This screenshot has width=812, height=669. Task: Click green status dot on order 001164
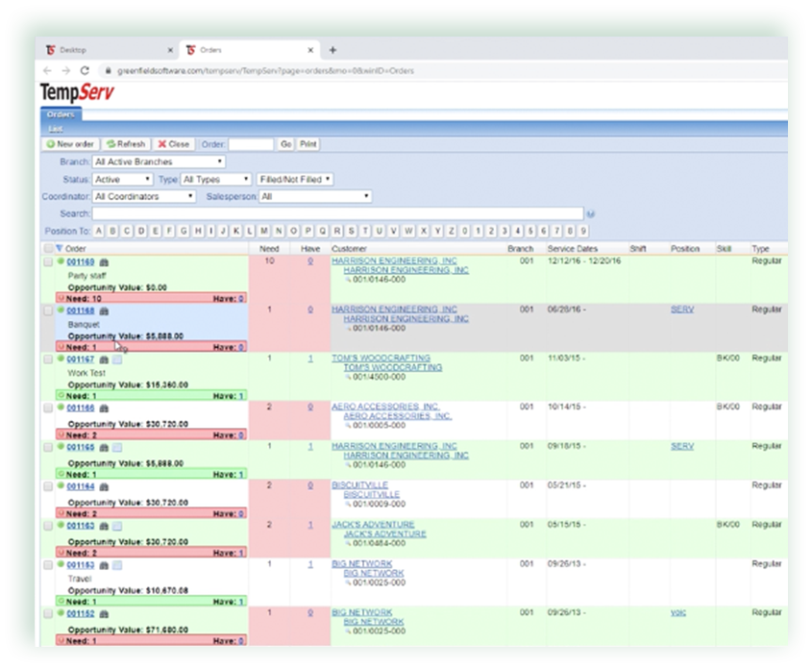(61, 485)
